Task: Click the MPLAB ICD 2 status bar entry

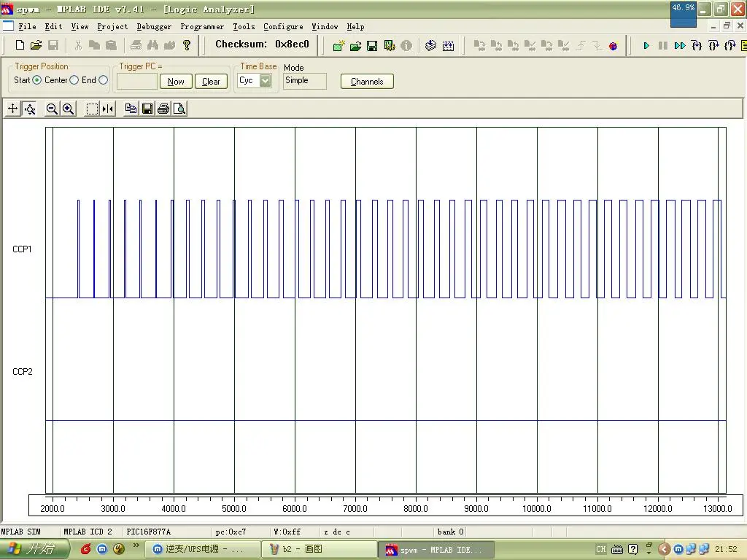Action: [x=88, y=532]
